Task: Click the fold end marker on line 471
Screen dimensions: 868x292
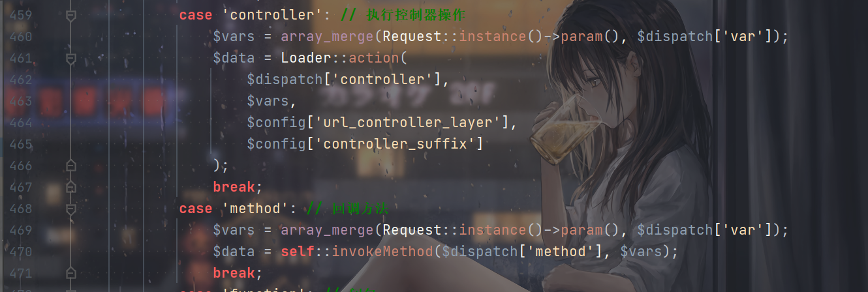Action: coord(71,273)
